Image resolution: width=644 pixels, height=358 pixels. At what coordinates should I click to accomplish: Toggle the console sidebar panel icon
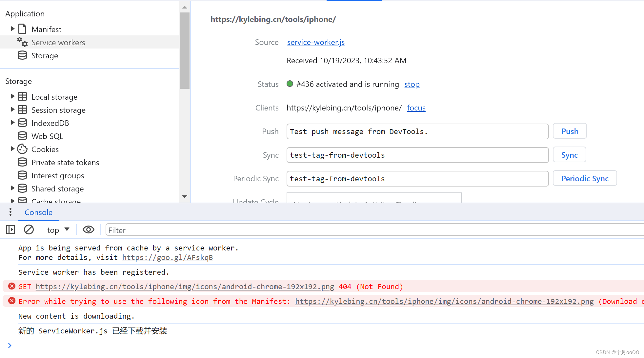coord(10,230)
